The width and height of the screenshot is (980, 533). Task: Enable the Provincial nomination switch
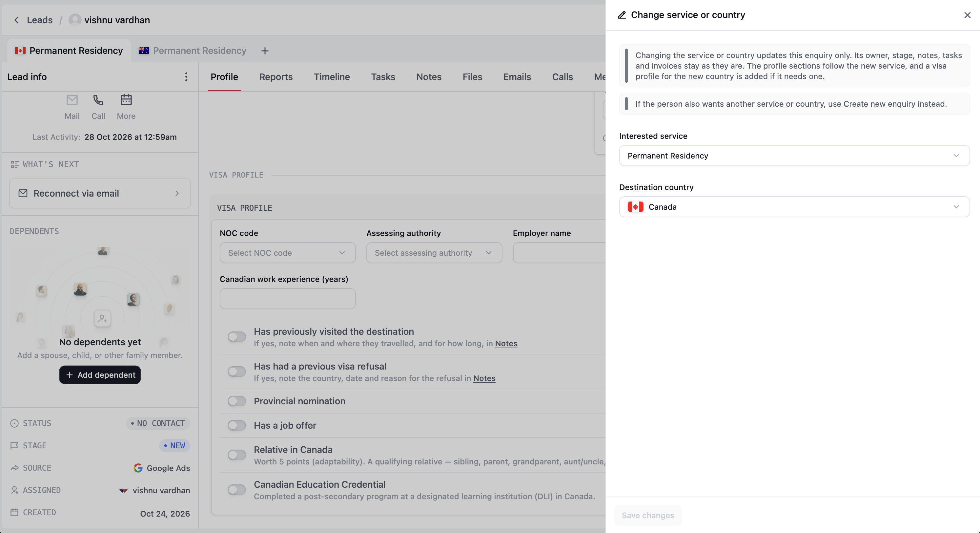[236, 401]
